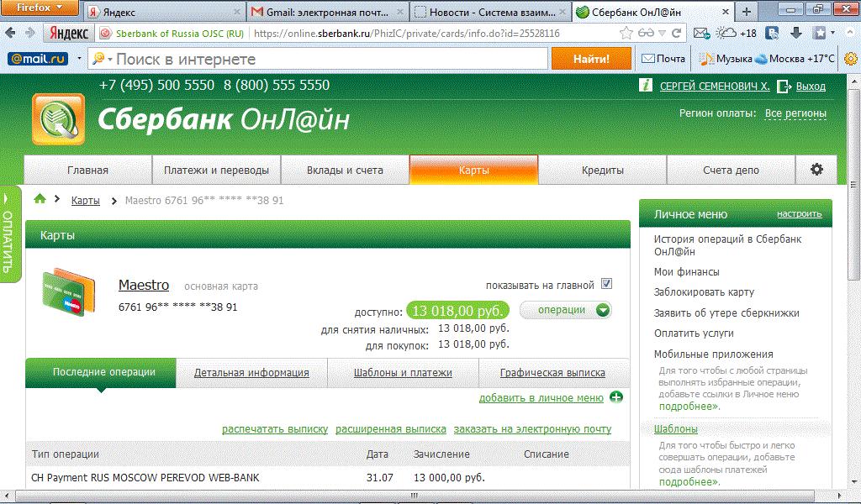Click the Yandex home button in navigation bar
This screenshot has height=504, width=861.
point(69,33)
